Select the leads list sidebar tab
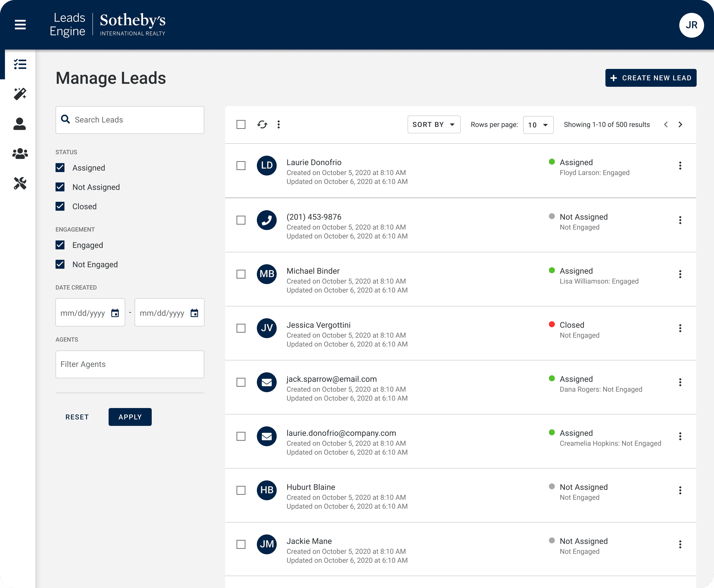The width and height of the screenshot is (714, 588). pos(20,64)
